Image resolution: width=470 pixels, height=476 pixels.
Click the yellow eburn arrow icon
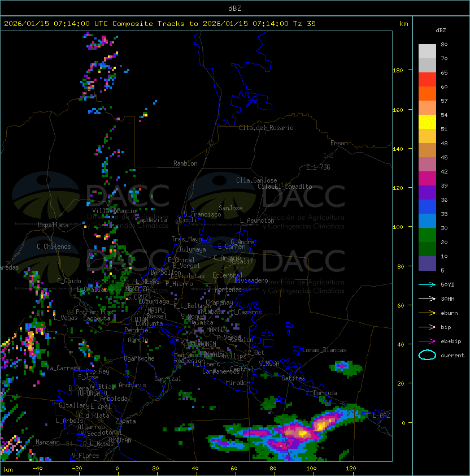click(427, 313)
